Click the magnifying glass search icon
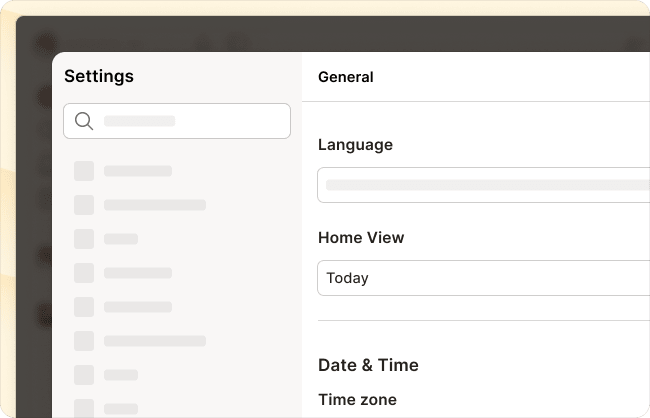 tap(84, 121)
